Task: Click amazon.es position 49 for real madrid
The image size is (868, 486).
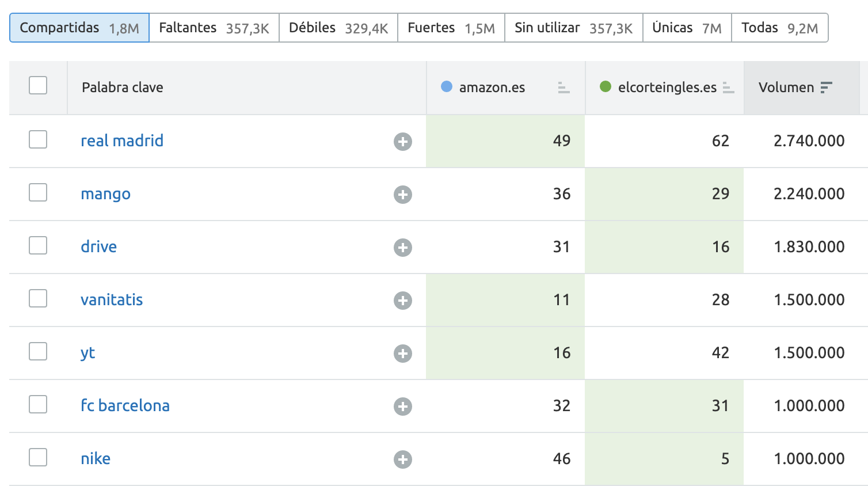Action: [x=562, y=141]
